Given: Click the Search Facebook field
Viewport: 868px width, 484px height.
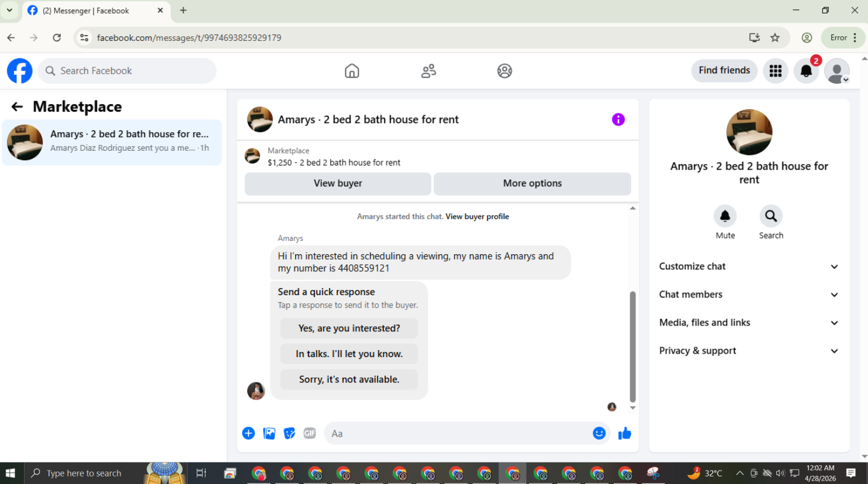Looking at the screenshot, I should 127,71.
